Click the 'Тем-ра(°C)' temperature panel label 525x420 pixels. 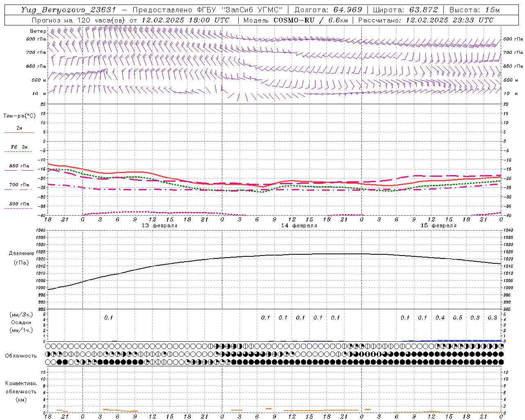(x=19, y=116)
